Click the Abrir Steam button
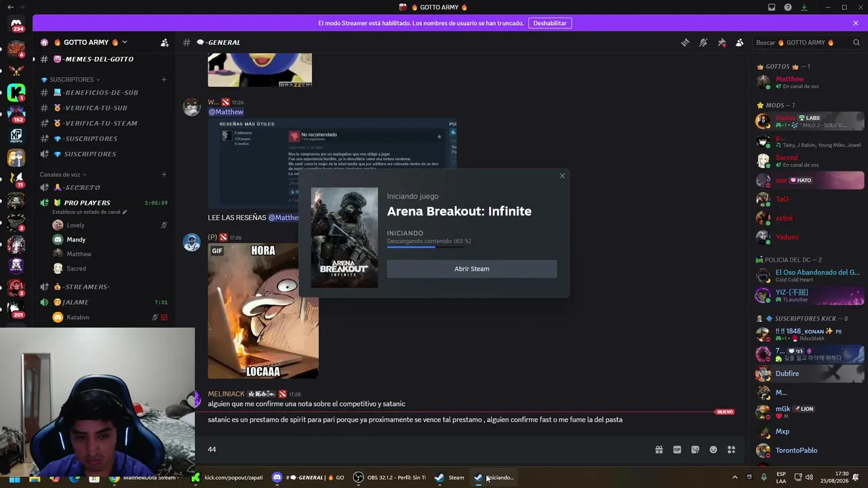 (472, 269)
